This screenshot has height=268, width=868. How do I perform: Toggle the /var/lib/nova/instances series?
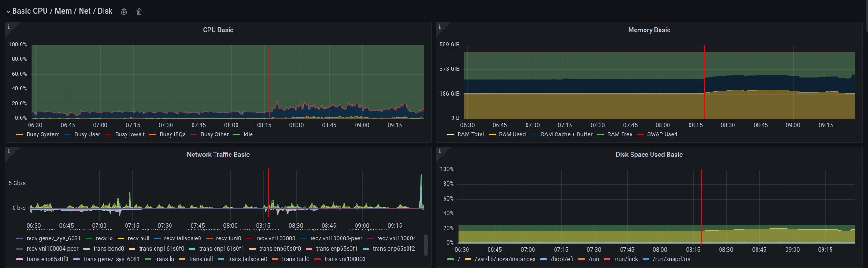[x=504, y=259]
